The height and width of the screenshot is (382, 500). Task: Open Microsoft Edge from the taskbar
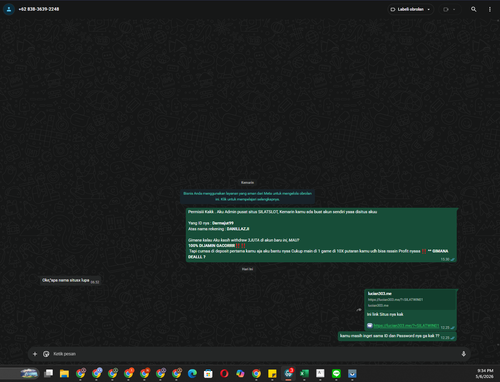192,374
